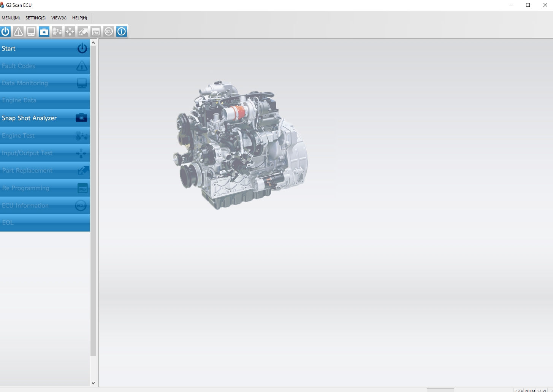Screen dimensions: 553x392
Task: Open Data Monitoring using the monitor toolbar icon
Action: tap(31, 32)
